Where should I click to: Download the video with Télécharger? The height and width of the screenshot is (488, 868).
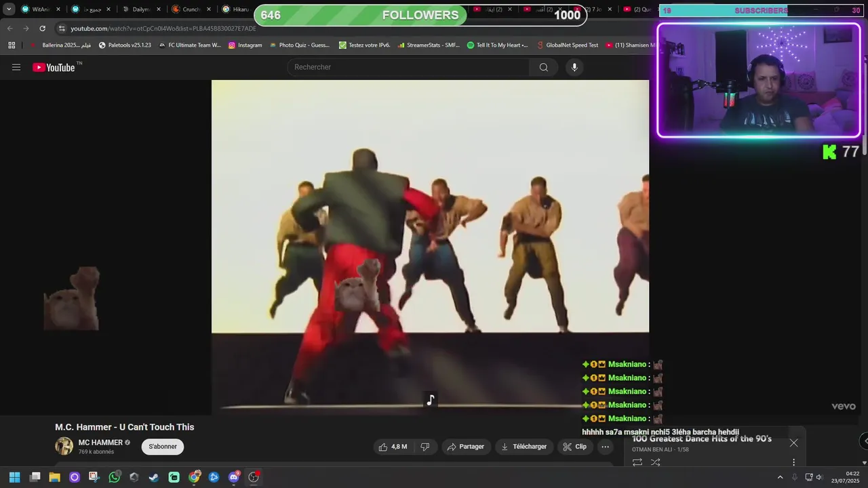tap(524, 447)
